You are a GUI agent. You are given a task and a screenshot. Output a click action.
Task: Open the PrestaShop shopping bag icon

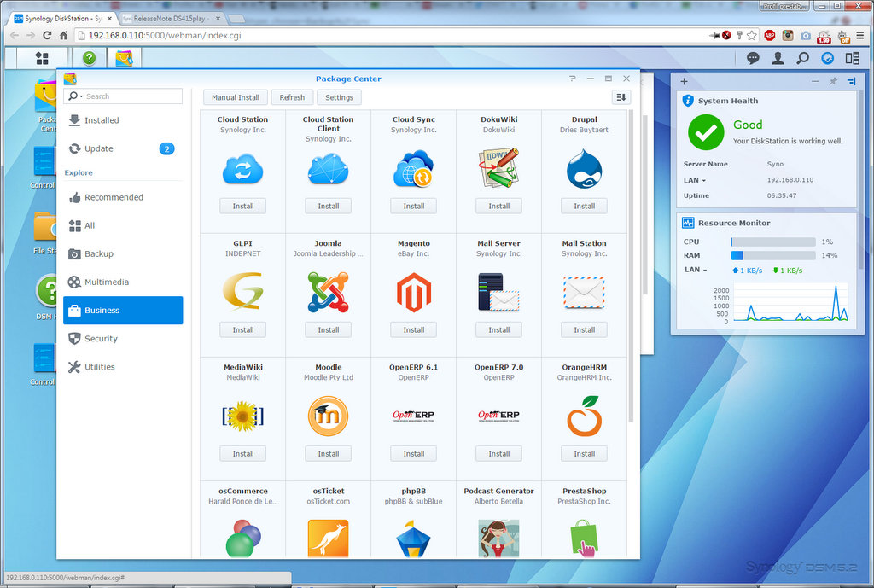pyautogui.click(x=584, y=539)
